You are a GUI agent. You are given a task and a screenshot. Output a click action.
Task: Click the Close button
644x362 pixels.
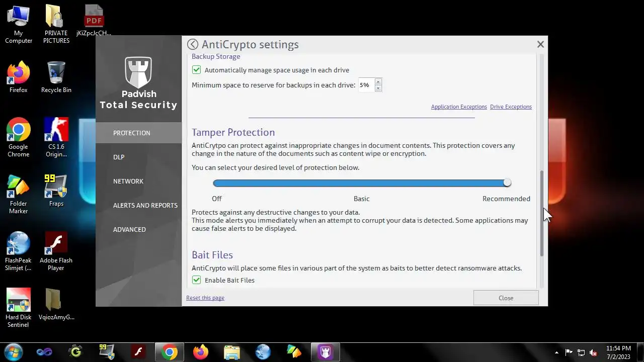(506, 298)
